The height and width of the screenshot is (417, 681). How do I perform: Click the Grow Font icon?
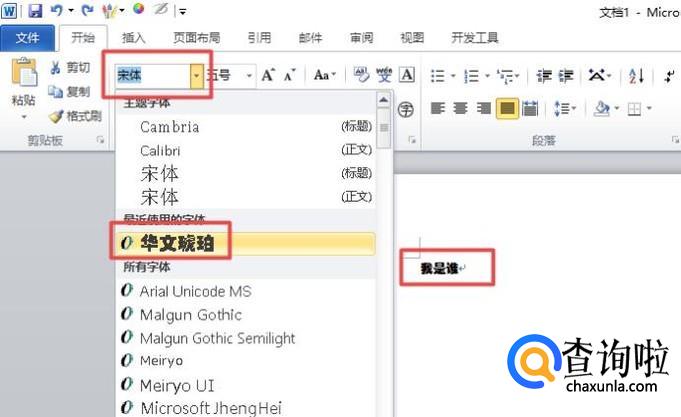pyautogui.click(x=268, y=75)
